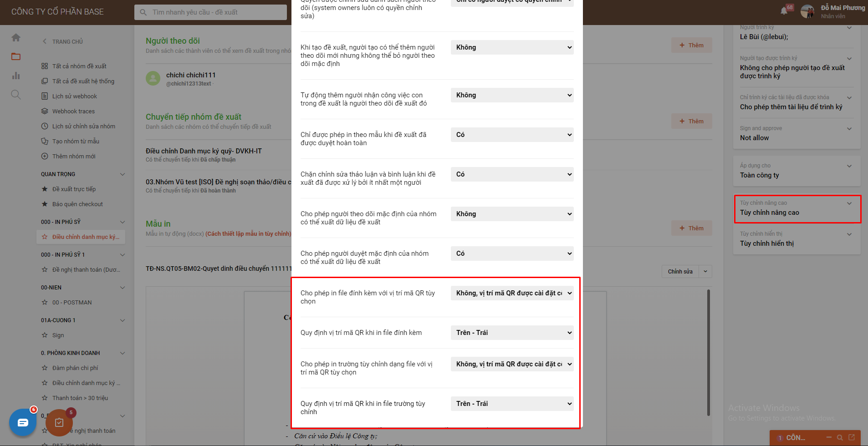This screenshot has height=446, width=868.
Task: Click clock icon beside Lịch sử chỉnh sửa nhóm
Action: coord(45,126)
